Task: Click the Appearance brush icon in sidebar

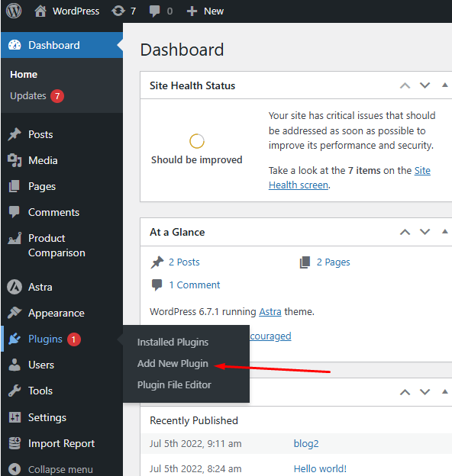Action: point(15,313)
